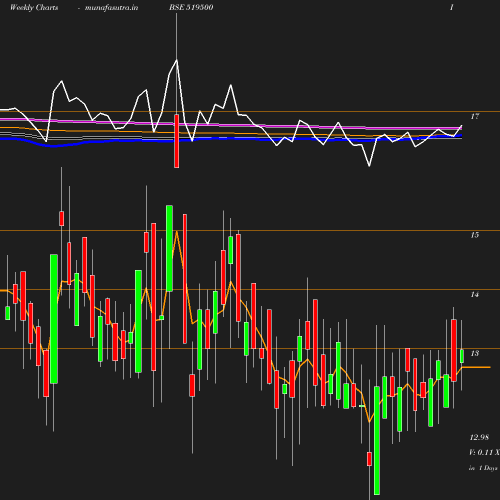Click the volume text 'V: 0.11 X'

point(484,452)
